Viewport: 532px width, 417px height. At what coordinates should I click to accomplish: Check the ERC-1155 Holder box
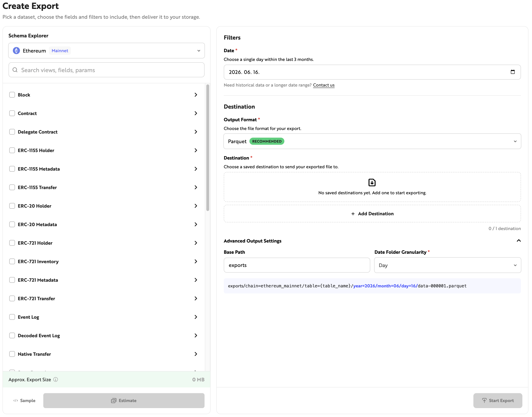[x=12, y=150]
